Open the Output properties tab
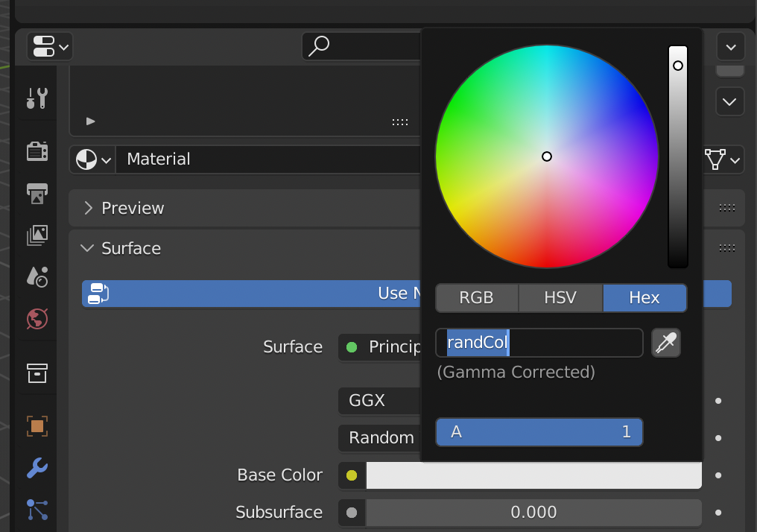The image size is (757, 532). (x=37, y=194)
